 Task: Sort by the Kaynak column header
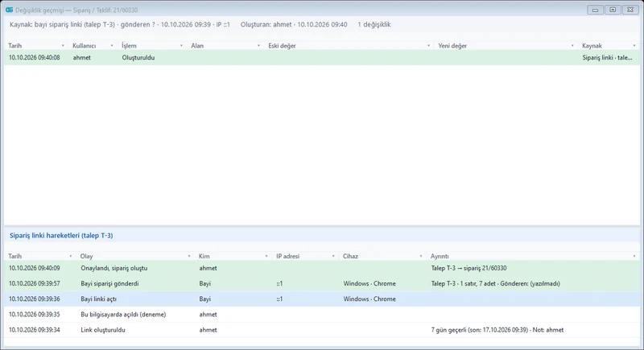point(592,46)
